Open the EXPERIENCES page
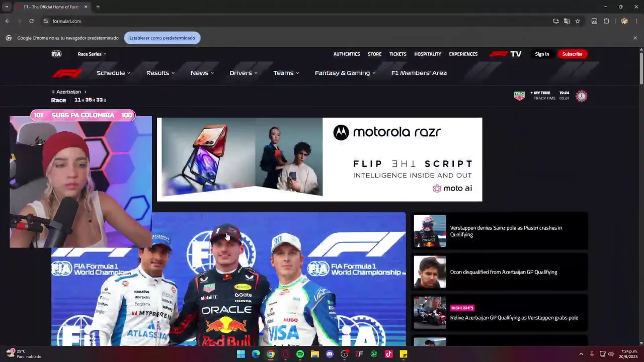 [463, 54]
